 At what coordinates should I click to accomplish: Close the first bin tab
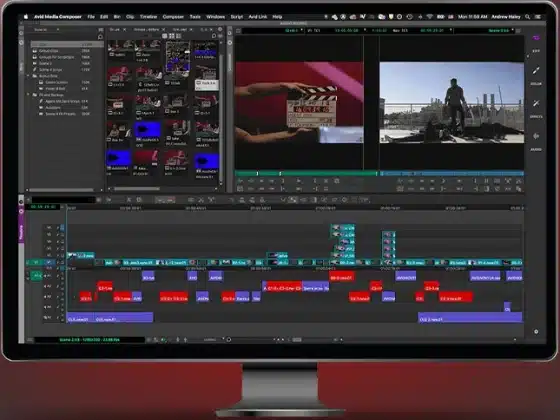[x=124, y=30]
